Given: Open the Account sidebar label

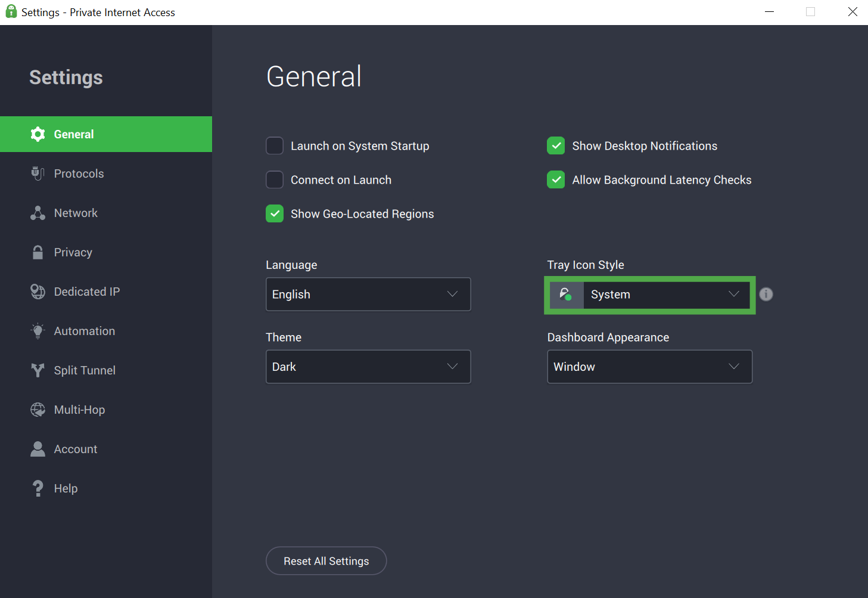Looking at the screenshot, I should pos(76,449).
